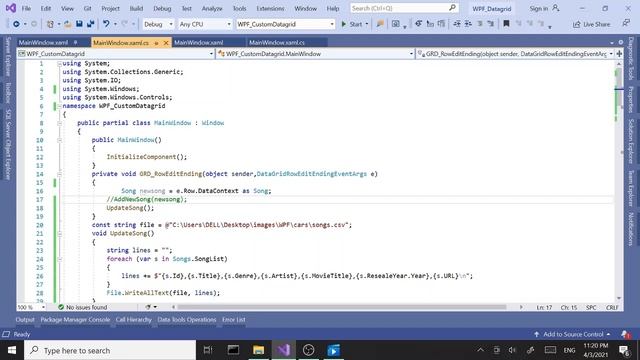Save current file with single floppy icon
640x360 pixels.
(79, 24)
